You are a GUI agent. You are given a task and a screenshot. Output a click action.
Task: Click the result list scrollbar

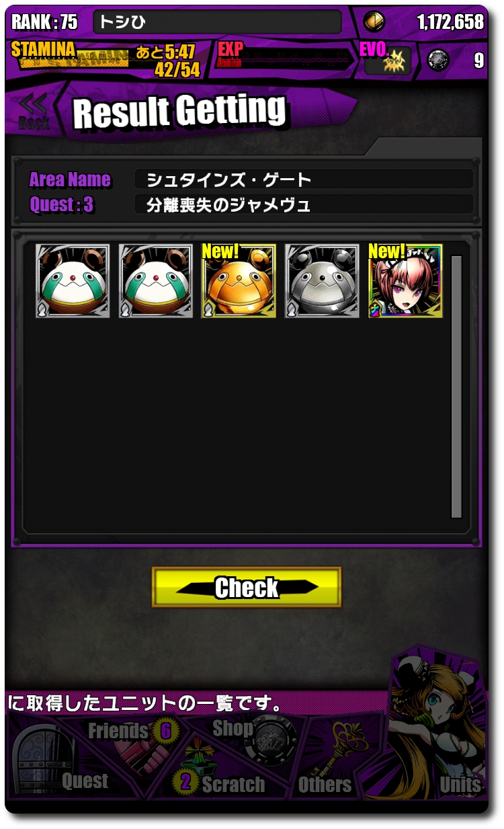[x=456, y=387]
